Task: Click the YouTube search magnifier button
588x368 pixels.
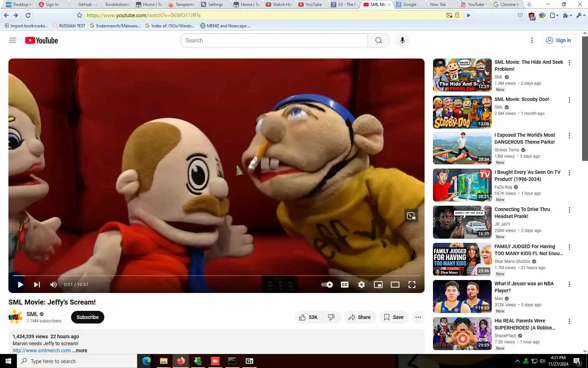Action: [x=378, y=40]
